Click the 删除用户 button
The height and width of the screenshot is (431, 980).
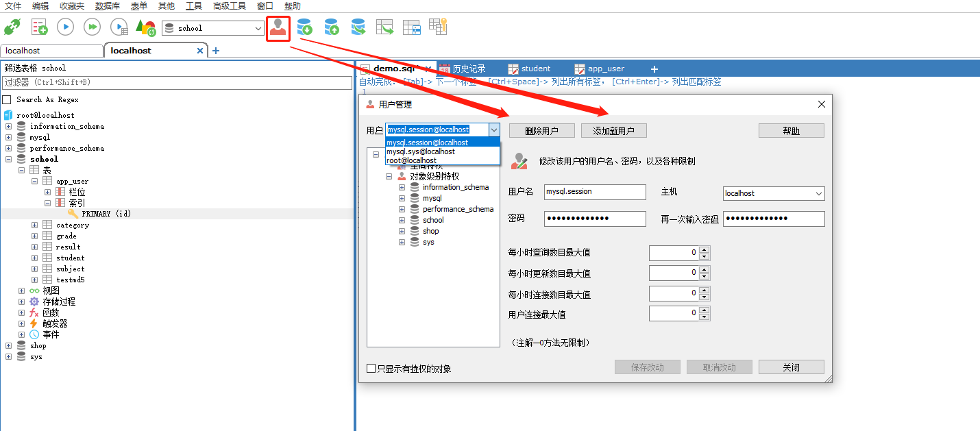541,131
